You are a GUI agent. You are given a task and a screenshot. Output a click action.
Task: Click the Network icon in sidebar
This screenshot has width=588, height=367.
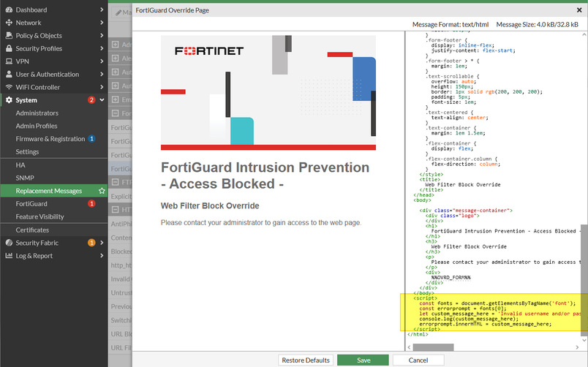9,23
